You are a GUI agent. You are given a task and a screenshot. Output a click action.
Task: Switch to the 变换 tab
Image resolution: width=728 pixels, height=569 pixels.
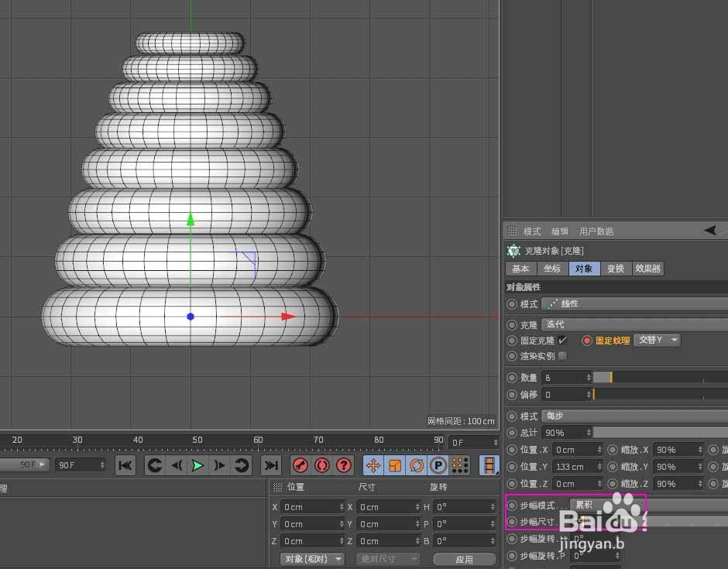coord(615,269)
